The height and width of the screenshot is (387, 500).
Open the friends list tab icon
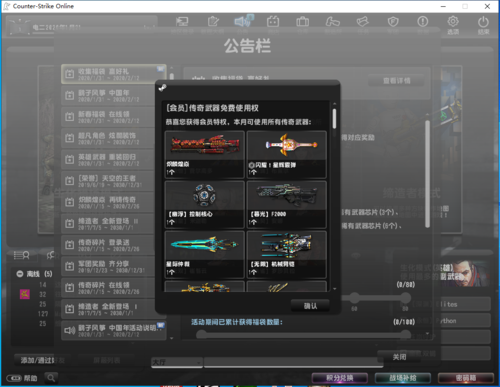pyautogui.click(x=22, y=255)
